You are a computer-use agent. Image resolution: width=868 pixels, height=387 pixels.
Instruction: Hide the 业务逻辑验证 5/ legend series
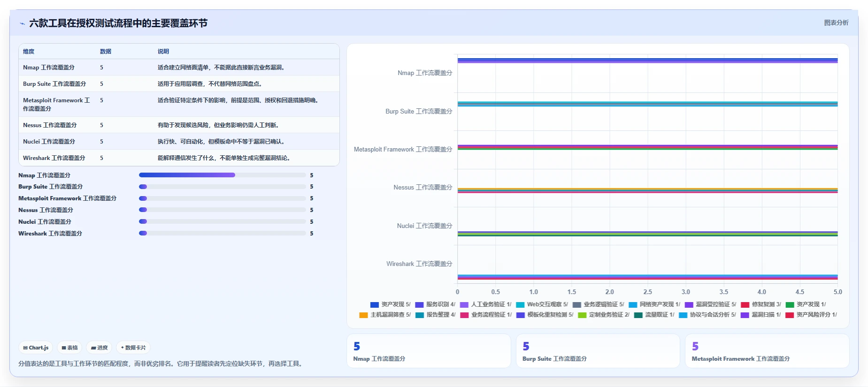pos(598,304)
